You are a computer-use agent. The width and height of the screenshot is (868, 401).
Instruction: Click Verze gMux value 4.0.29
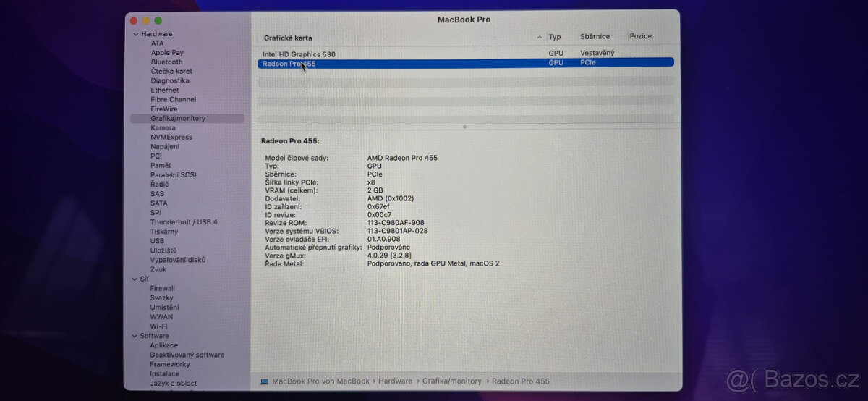click(x=391, y=256)
